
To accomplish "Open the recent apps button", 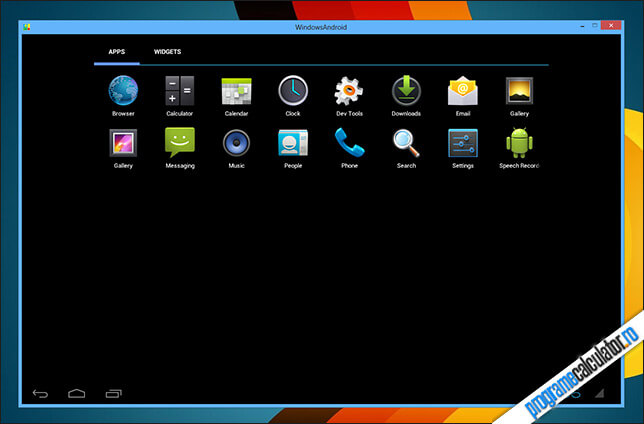I will pyautogui.click(x=114, y=394).
